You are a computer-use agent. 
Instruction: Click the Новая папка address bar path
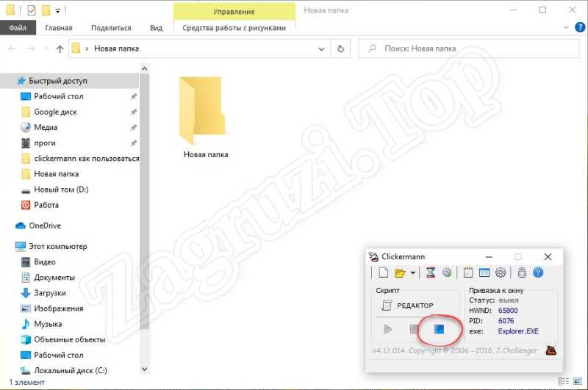[117, 48]
